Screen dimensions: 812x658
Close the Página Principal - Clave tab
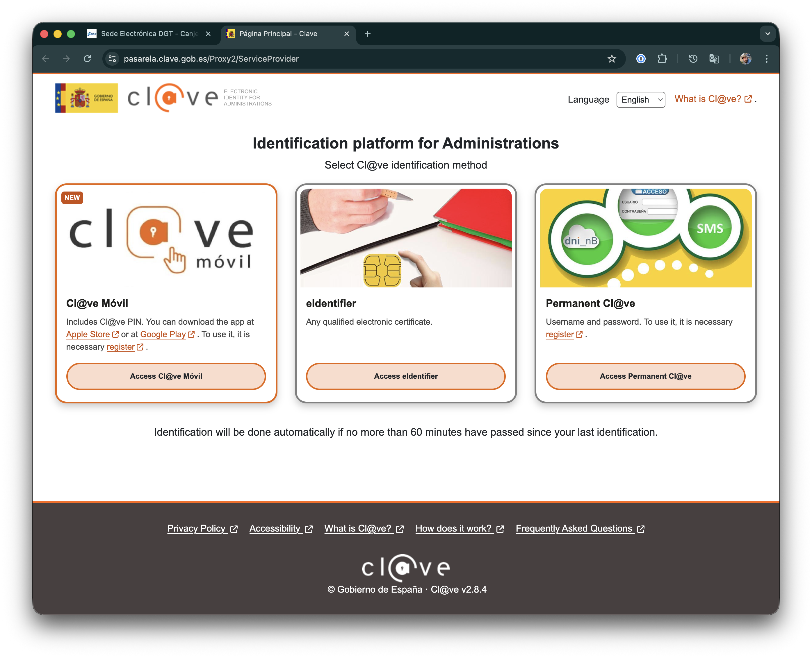pyautogui.click(x=346, y=34)
